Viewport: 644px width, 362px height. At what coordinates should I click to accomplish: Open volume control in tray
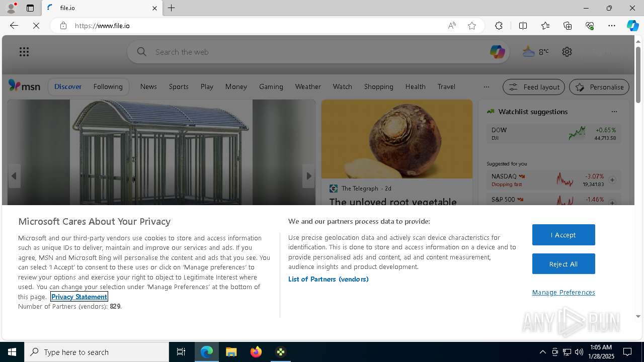pos(579,352)
